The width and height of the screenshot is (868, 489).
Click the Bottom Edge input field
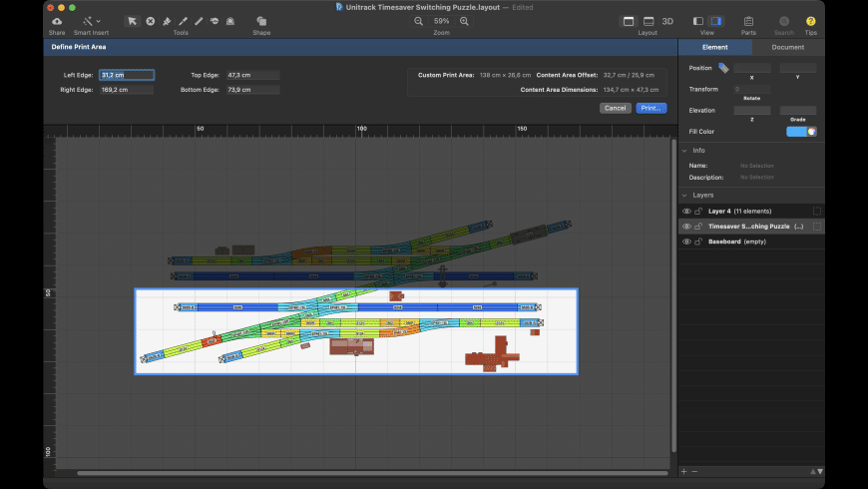click(x=252, y=89)
